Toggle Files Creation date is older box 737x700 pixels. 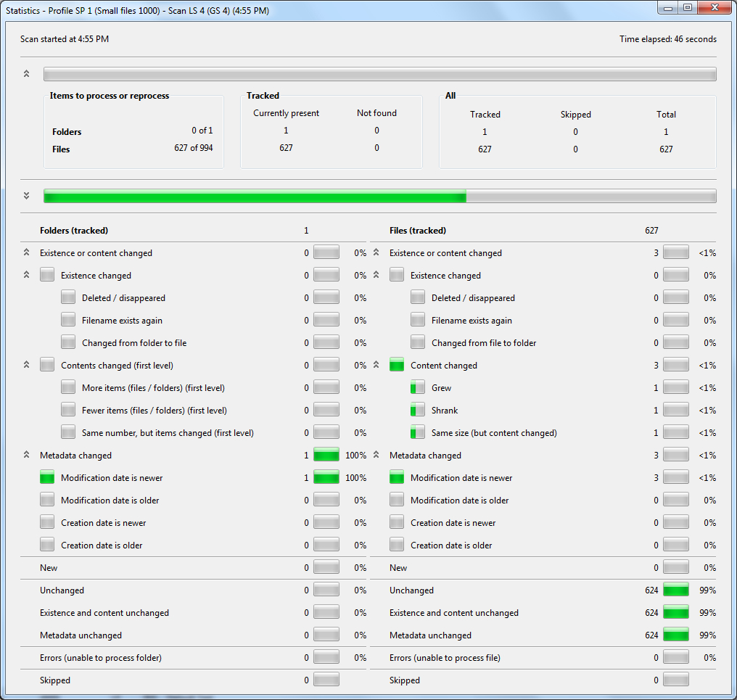tap(397, 545)
